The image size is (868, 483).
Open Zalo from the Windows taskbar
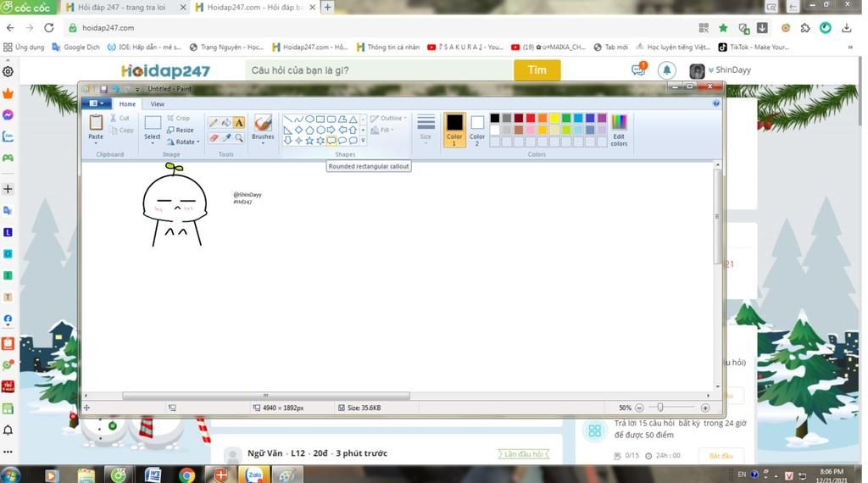click(x=254, y=475)
